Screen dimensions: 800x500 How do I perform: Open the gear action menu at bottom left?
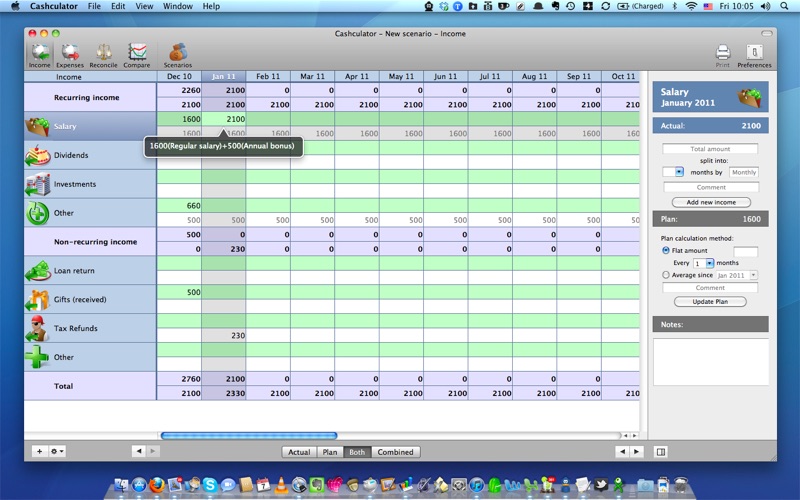59,452
